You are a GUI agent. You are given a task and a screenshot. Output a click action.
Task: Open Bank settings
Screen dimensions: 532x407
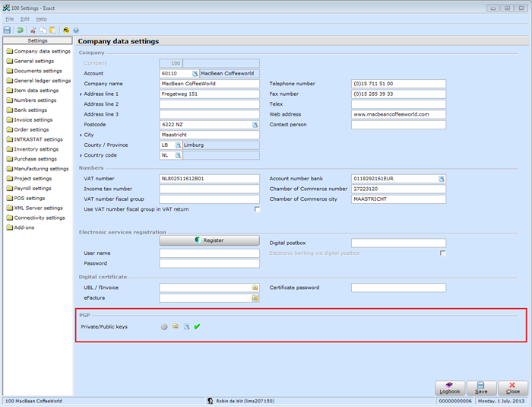[27, 110]
